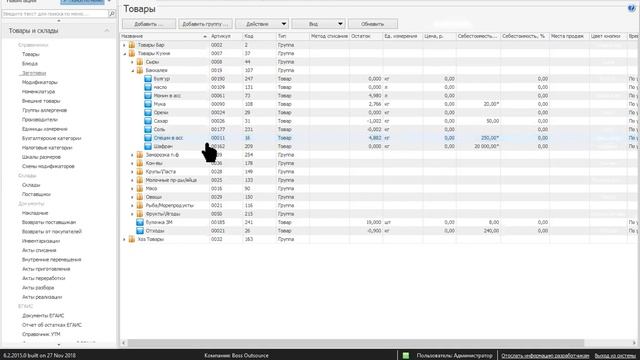Click the scroll-down arrow of navigation list
This screenshot has height=360, width=640.
coord(58,345)
